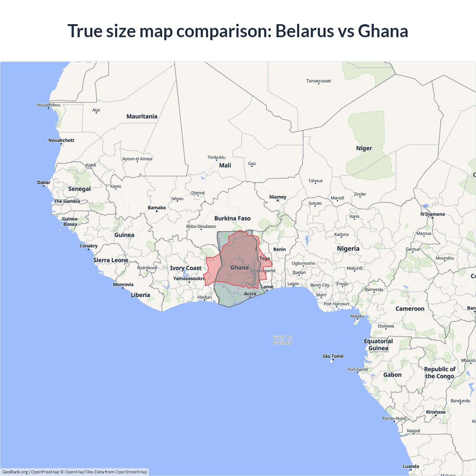Image resolution: width=476 pixels, height=476 pixels.
Task: Click the page title heading text
Action: point(238,31)
